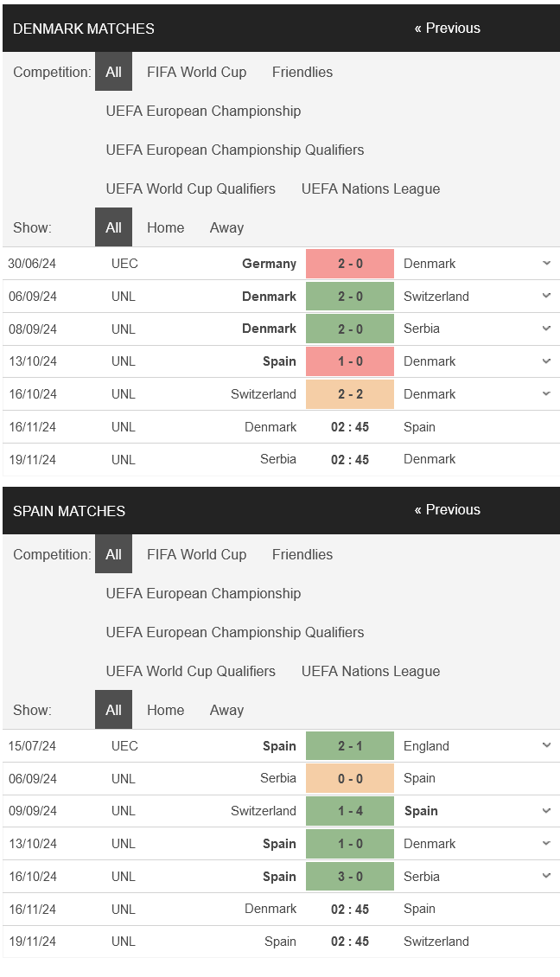The height and width of the screenshot is (977, 560).
Task: Select Friendlies filter in Denmark section
Action: point(302,73)
